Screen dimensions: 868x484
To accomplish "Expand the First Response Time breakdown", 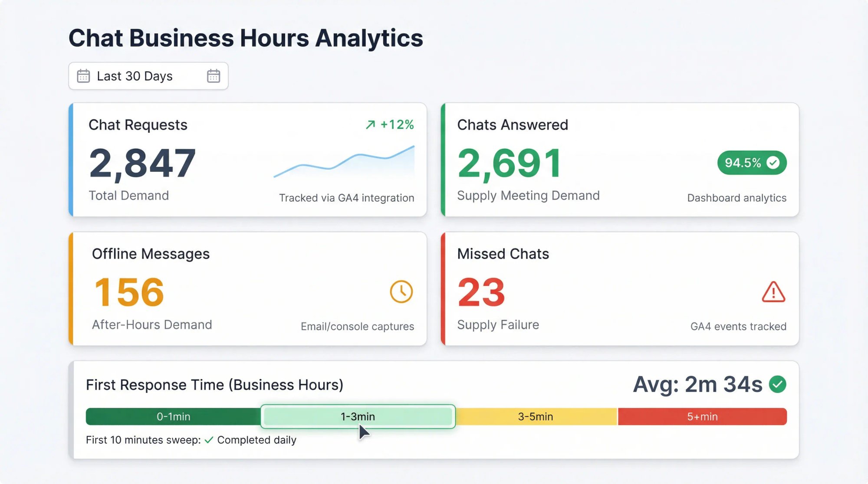I will pyautogui.click(x=215, y=384).
